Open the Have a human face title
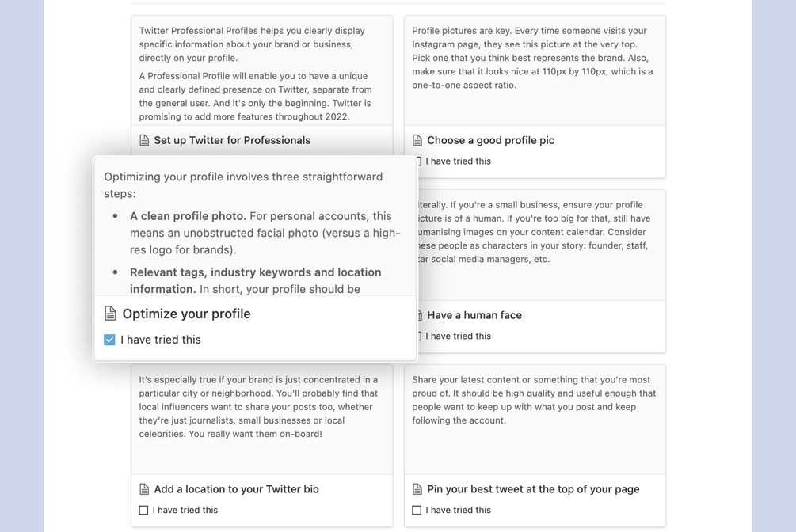The image size is (796, 532). (x=474, y=315)
